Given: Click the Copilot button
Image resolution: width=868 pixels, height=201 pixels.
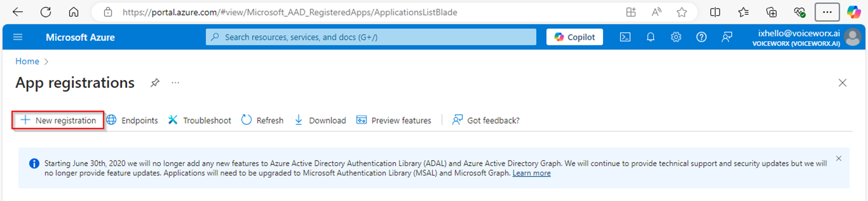Looking at the screenshot, I should pyautogui.click(x=574, y=37).
